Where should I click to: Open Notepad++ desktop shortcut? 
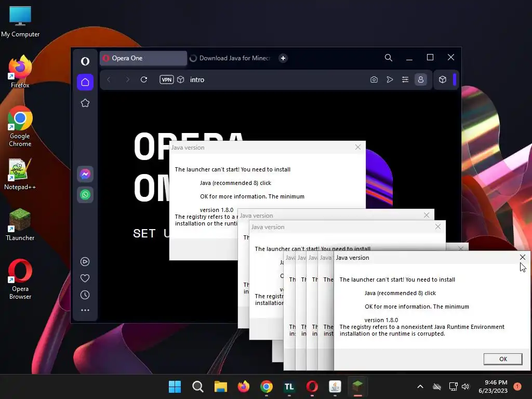pos(20,174)
